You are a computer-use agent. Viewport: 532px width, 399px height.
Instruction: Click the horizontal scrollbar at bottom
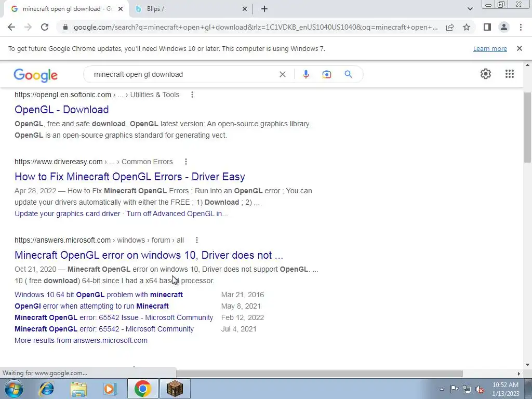(320, 374)
